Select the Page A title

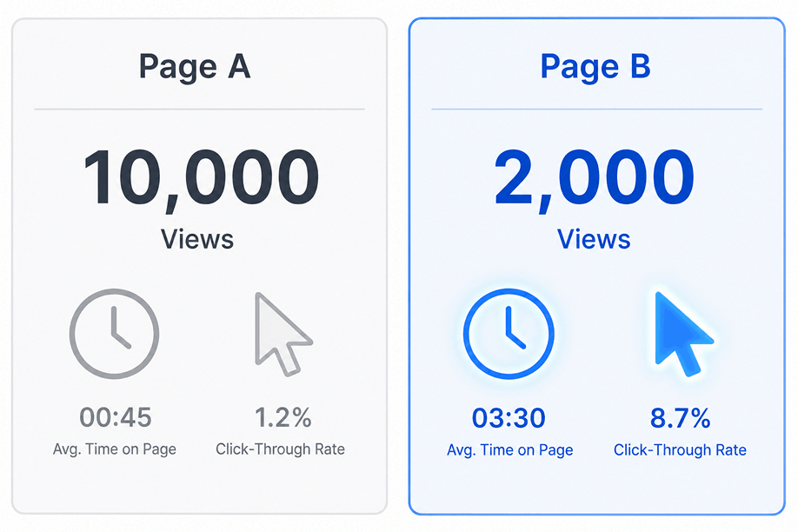[x=195, y=67]
